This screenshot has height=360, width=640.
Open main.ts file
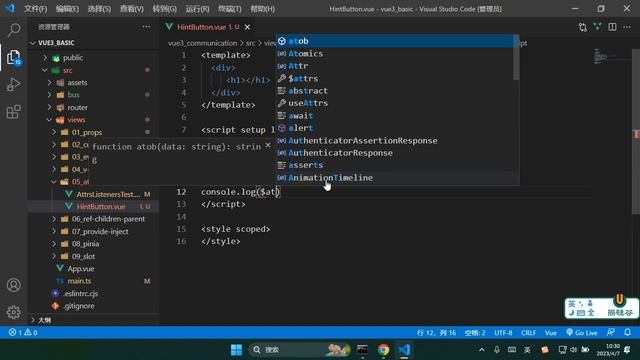pyautogui.click(x=93, y=281)
